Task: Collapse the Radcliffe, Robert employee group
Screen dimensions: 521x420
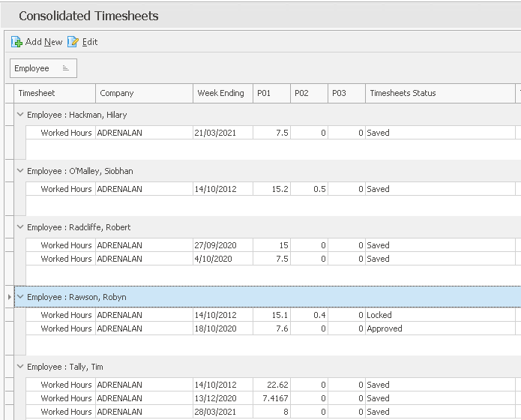Action: click(20, 227)
